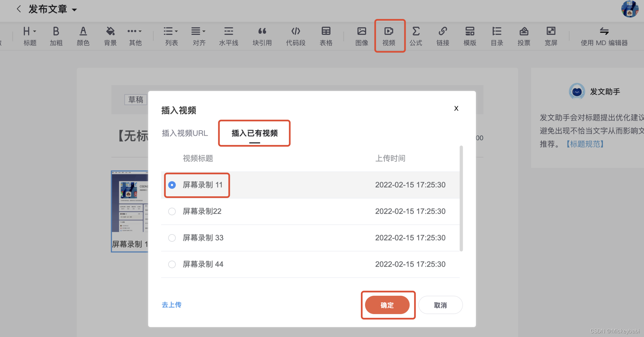
Task: Choose the 屏幕录制 44 radio option
Action: (x=172, y=264)
